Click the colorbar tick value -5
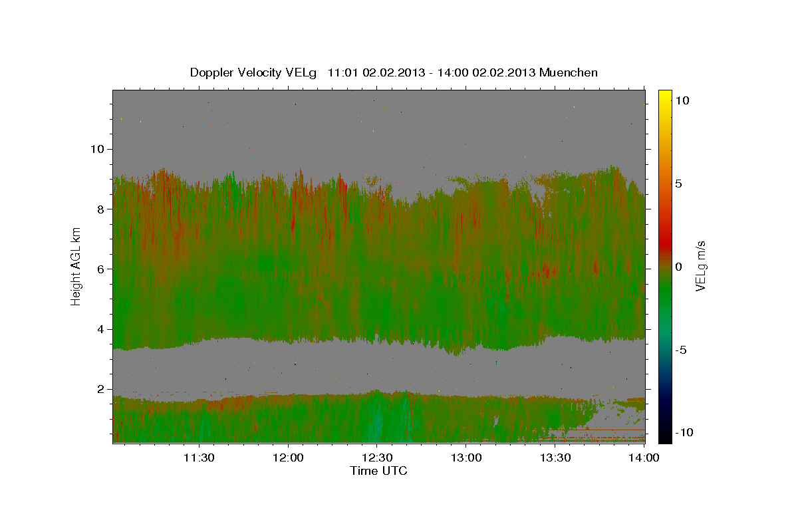 682,350
